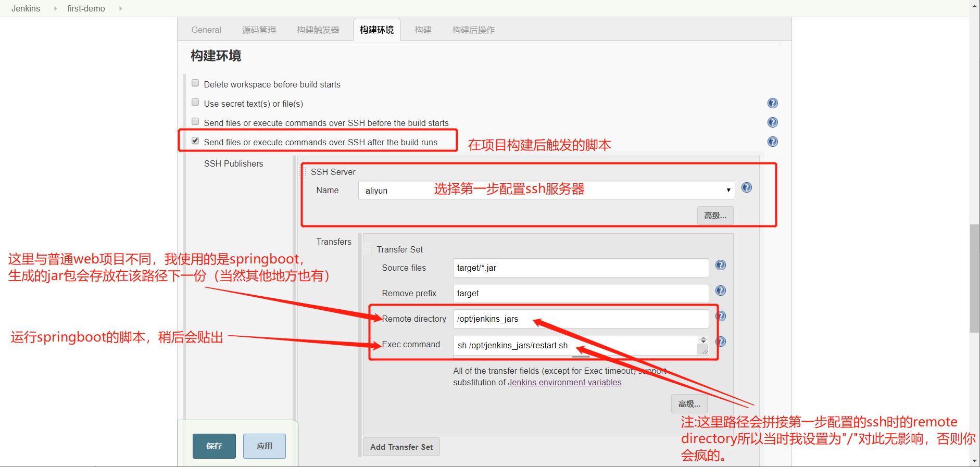Click the 保存 button
The image size is (980, 467).
coord(214,446)
